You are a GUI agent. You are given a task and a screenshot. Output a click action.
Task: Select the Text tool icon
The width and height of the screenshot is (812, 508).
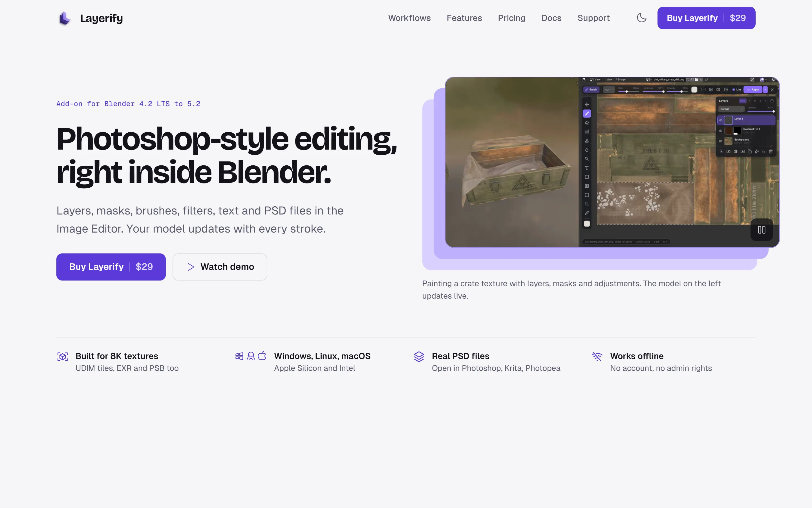586,168
